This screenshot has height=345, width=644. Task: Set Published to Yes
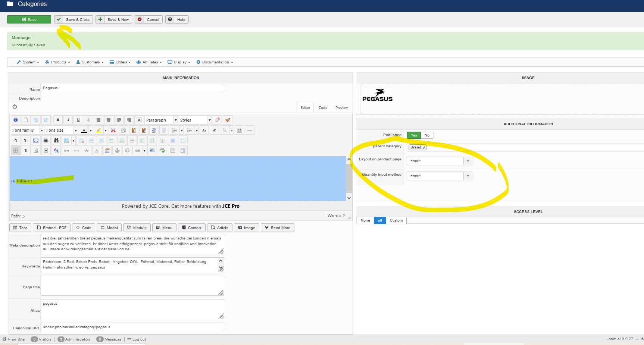point(414,135)
